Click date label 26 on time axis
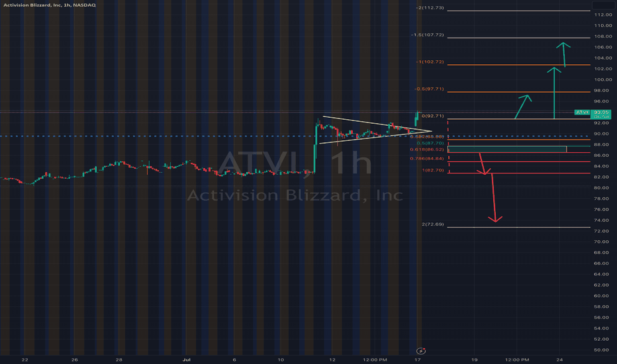This screenshot has width=617, height=364. click(x=74, y=359)
